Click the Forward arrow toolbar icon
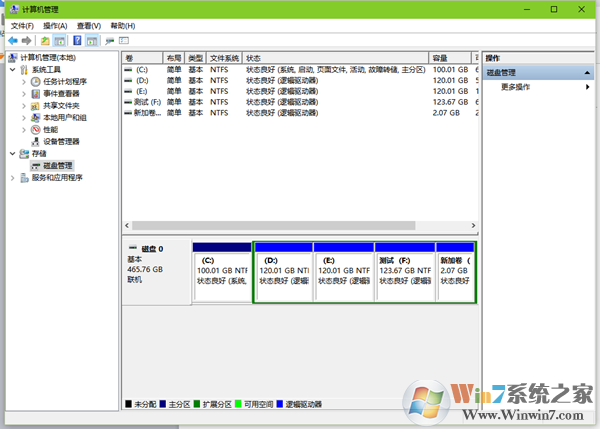 click(26, 41)
